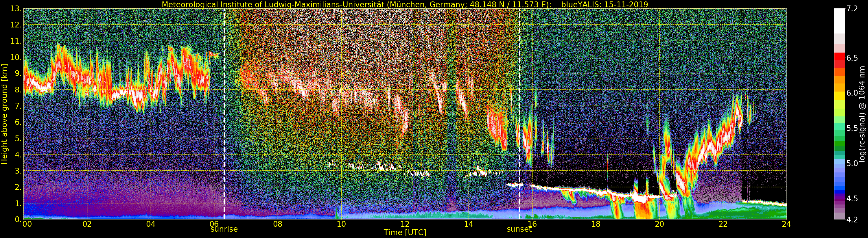Click the time axis tick label 12

tap(405, 224)
